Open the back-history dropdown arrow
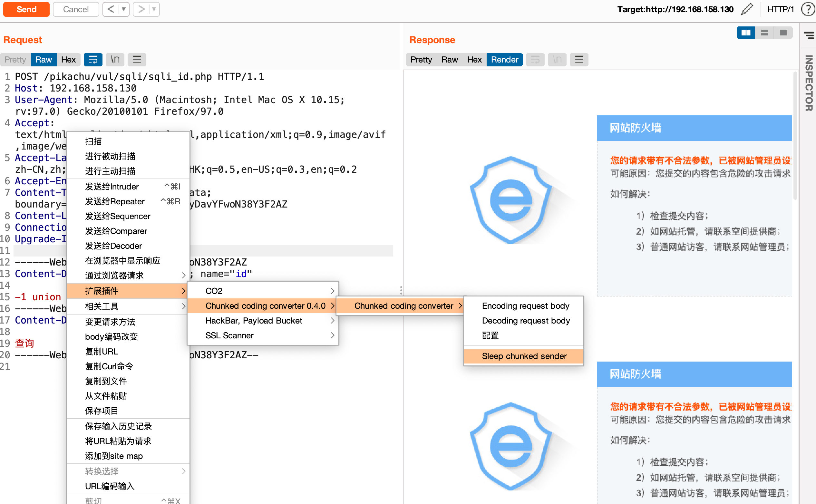 point(124,9)
